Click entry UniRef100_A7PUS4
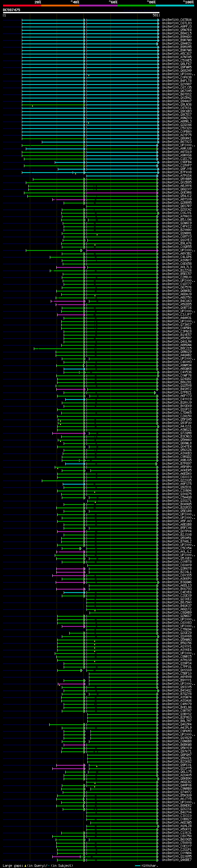This screenshot has height=868, width=197. (176, 176)
